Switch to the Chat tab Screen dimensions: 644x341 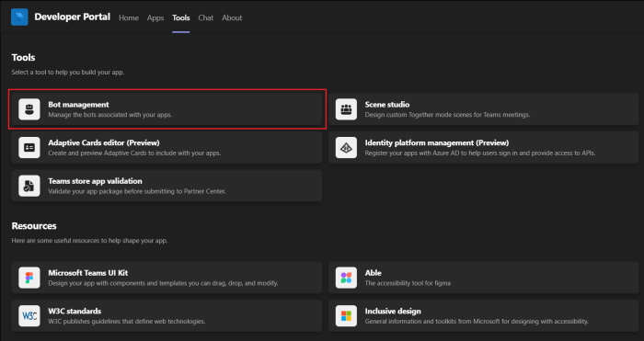click(x=206, y=17)
